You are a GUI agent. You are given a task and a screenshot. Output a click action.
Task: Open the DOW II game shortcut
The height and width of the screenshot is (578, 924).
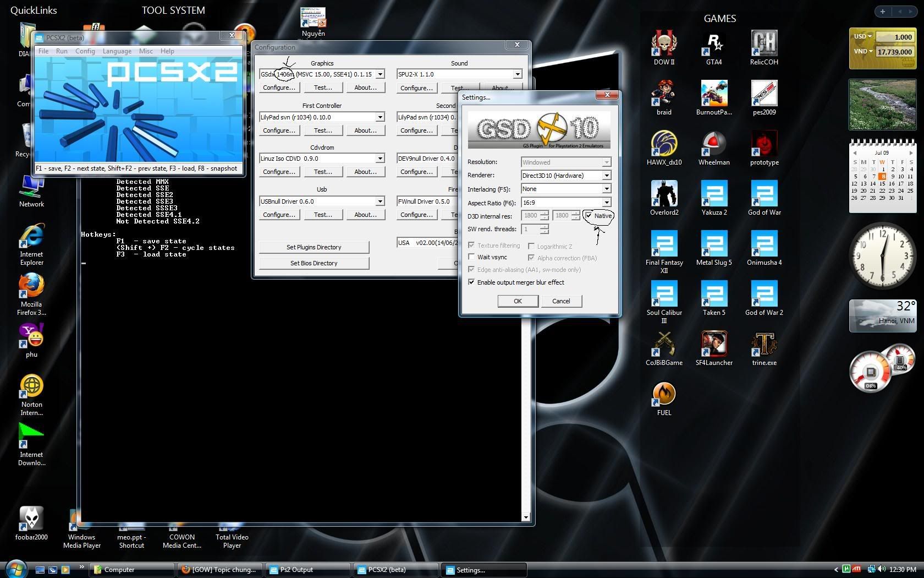tap(664, 47)
